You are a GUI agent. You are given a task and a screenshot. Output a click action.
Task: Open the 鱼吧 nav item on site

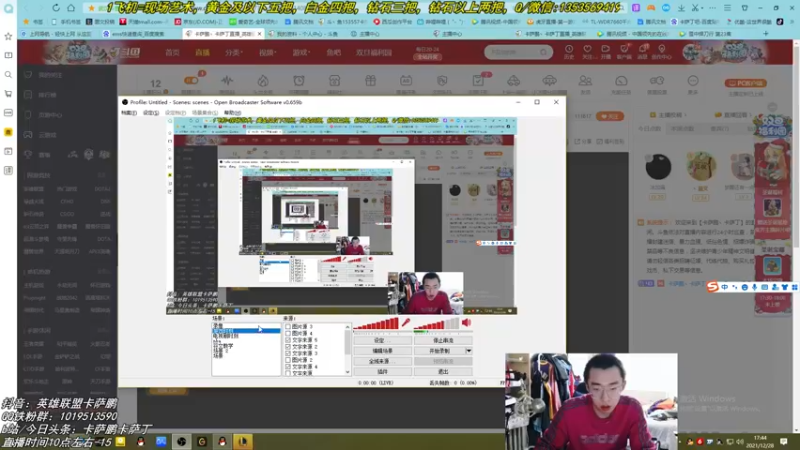click(334, 53)
